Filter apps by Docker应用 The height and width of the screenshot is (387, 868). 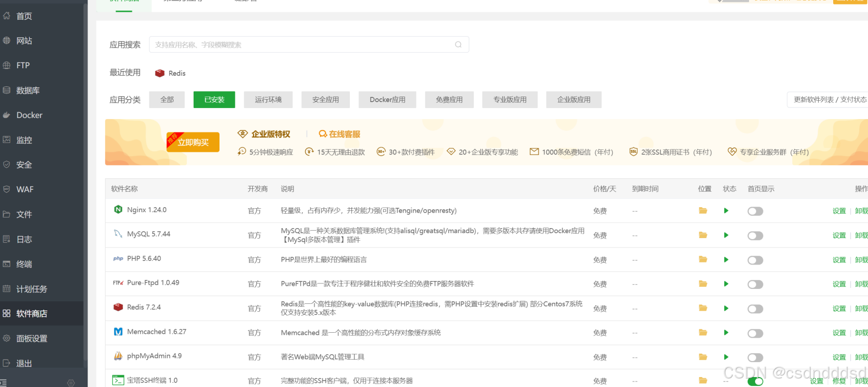(x=387, y=100)
